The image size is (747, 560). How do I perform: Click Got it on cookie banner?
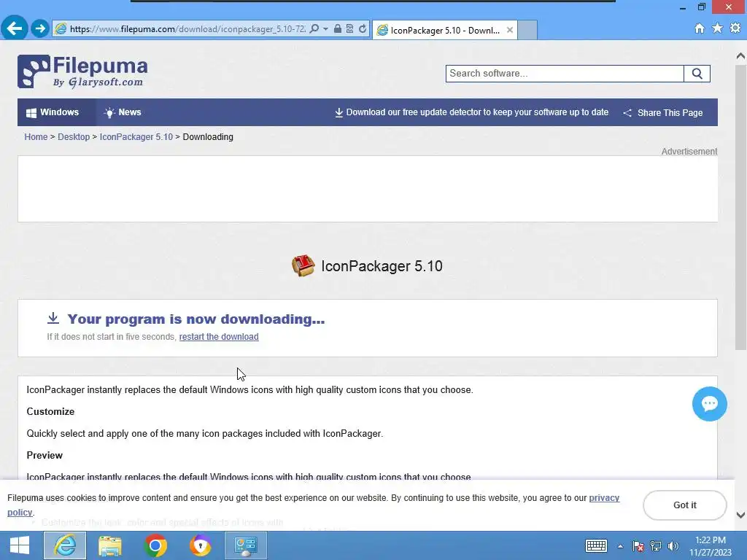click(x=684, y=505)
